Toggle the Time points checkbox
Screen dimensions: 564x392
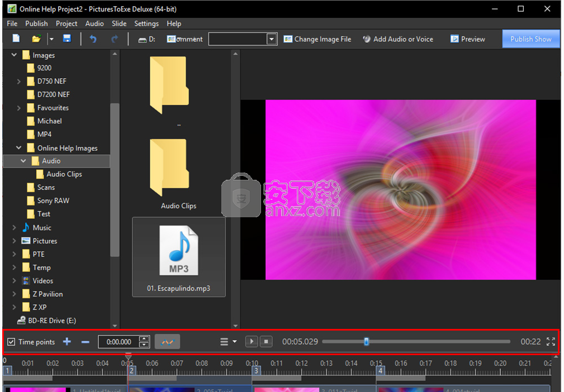[12, 342]
